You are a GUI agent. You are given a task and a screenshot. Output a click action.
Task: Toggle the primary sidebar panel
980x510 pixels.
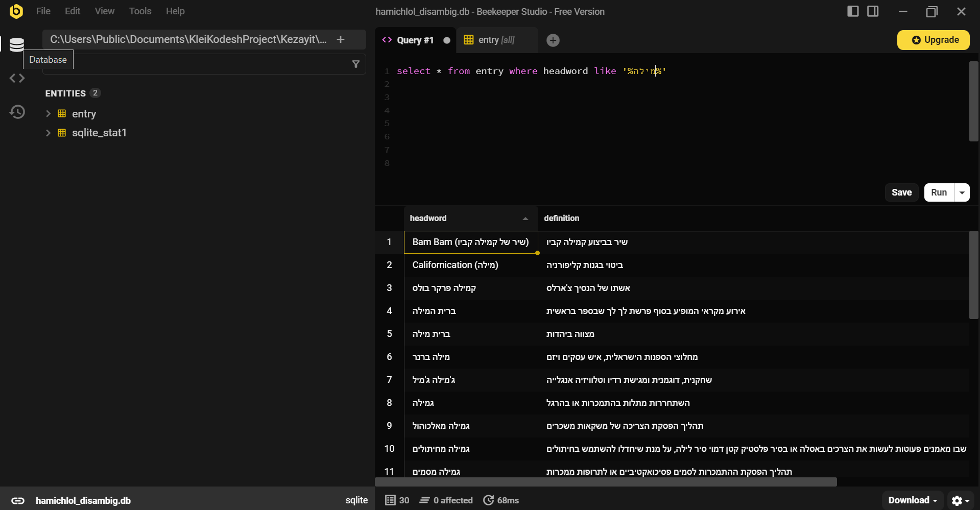pyautogui.click(x=853, y=11)
